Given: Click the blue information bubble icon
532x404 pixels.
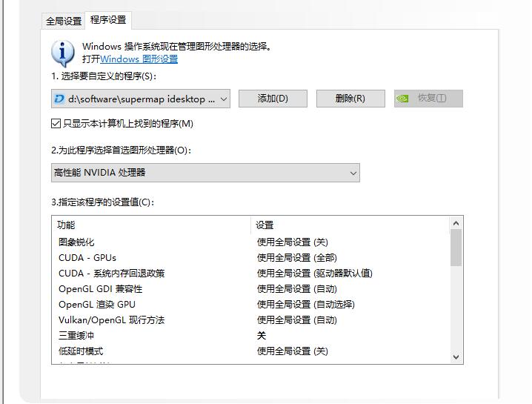Looking at the screenshot, I should [x=62, y=53].
